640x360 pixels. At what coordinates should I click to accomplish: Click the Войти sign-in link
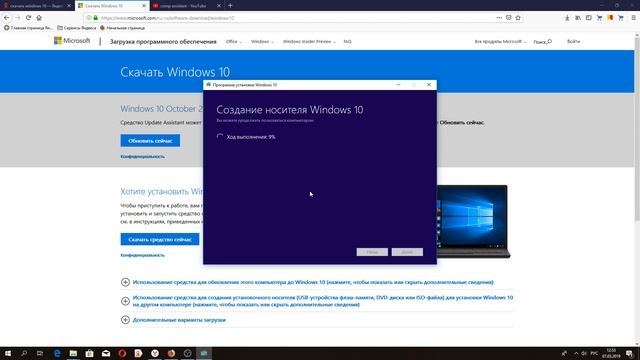pos(573,42)
